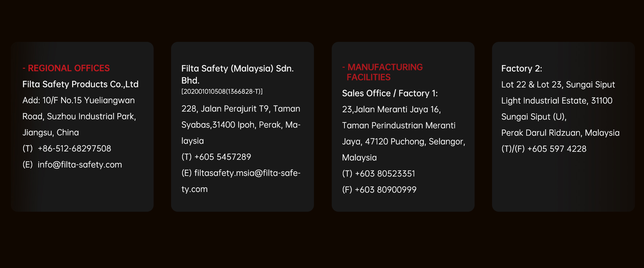Click the Sales Office / Factory 1 title
Screen dimensions: 644x268
390,93
